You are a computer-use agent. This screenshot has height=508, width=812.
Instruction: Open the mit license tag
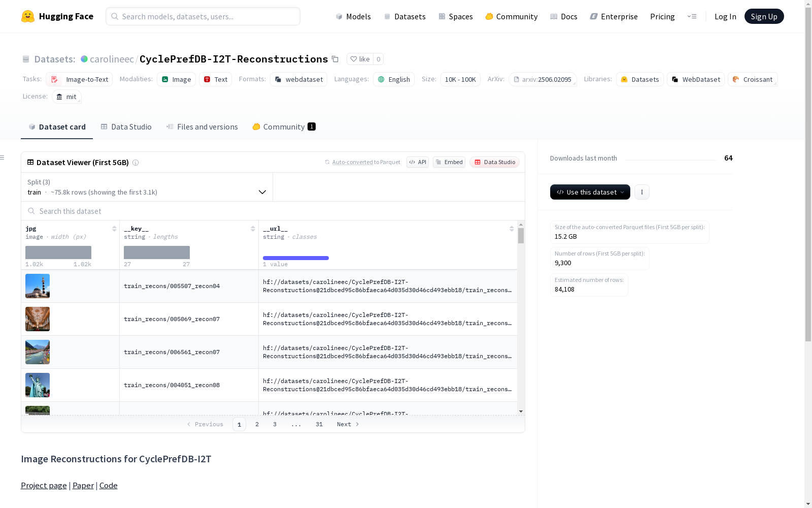point(66,97)
